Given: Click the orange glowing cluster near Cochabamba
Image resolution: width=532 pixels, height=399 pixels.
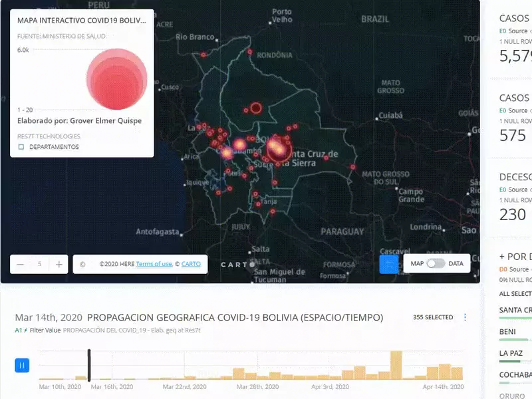Looking at the screenshot, I should [x=240, y=144].
